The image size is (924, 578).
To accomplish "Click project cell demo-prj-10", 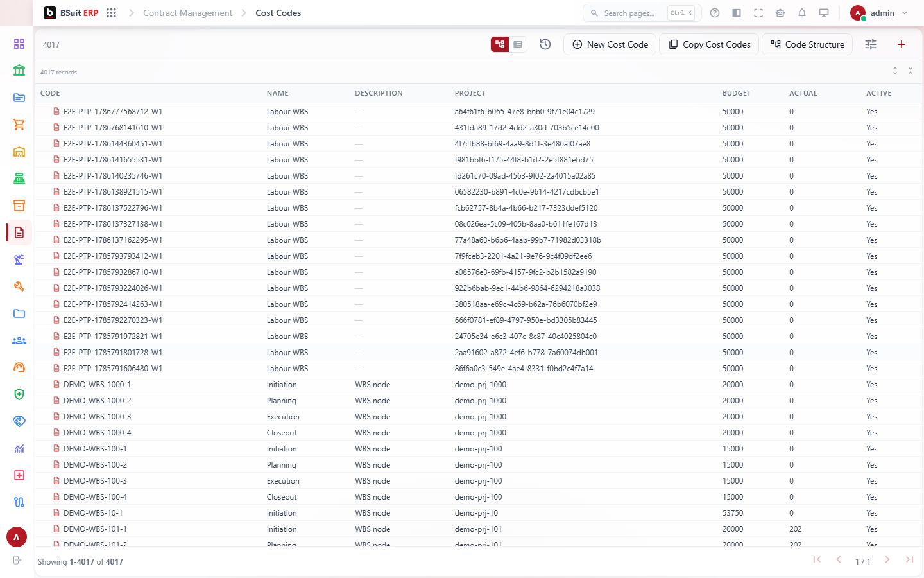I will click(x=476, y=512).
